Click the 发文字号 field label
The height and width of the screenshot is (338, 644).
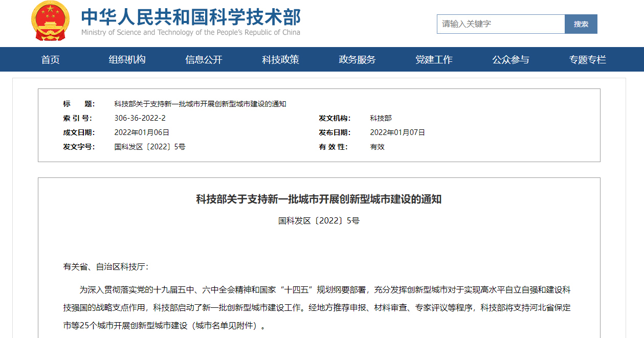click(79, 147)
